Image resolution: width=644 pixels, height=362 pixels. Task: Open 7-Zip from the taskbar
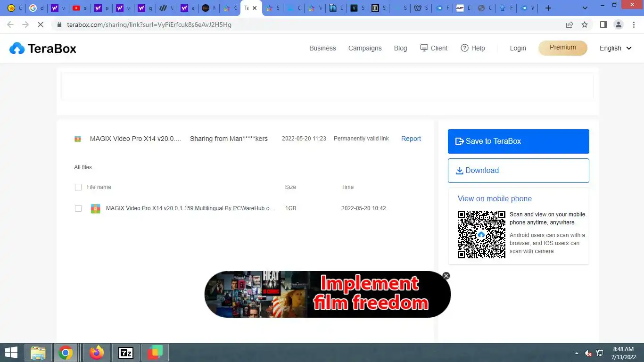[126, 353]
